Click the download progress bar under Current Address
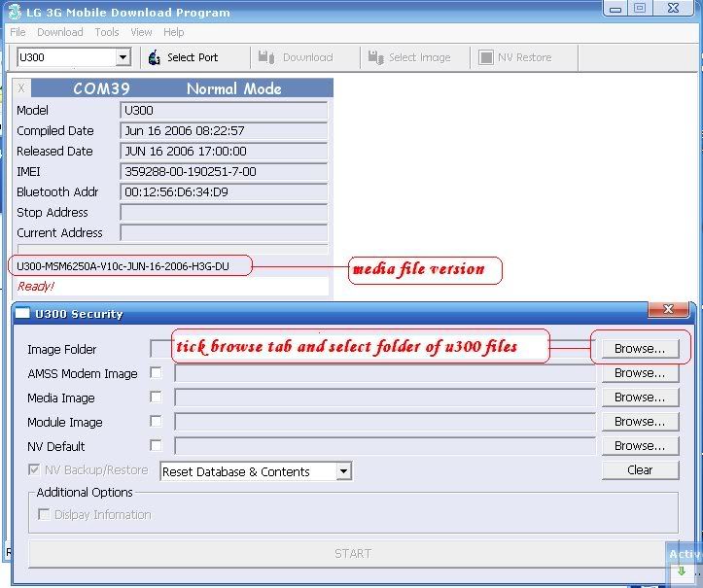The height and width of the screenshot is (588, 703). (x=173, y=249)
